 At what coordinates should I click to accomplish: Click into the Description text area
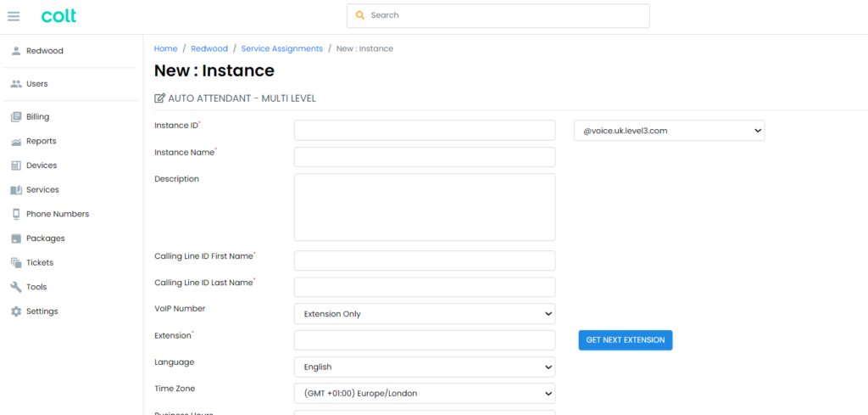(x=425, y=207)
